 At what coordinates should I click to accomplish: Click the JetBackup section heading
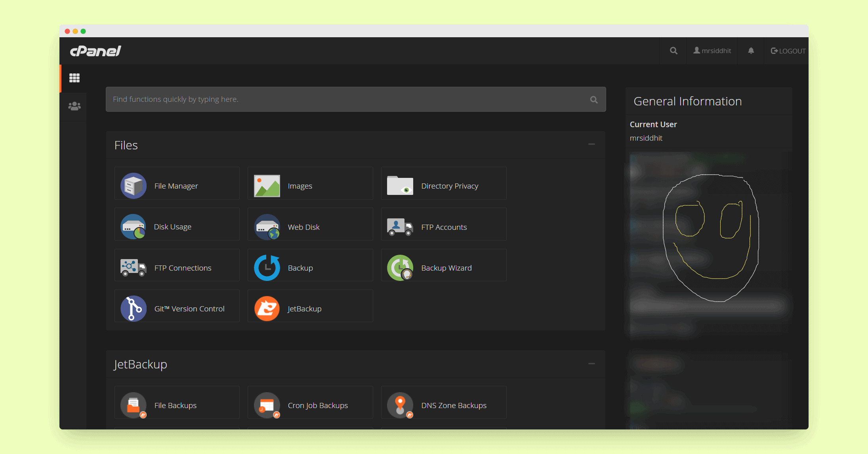tap(141, 364)
